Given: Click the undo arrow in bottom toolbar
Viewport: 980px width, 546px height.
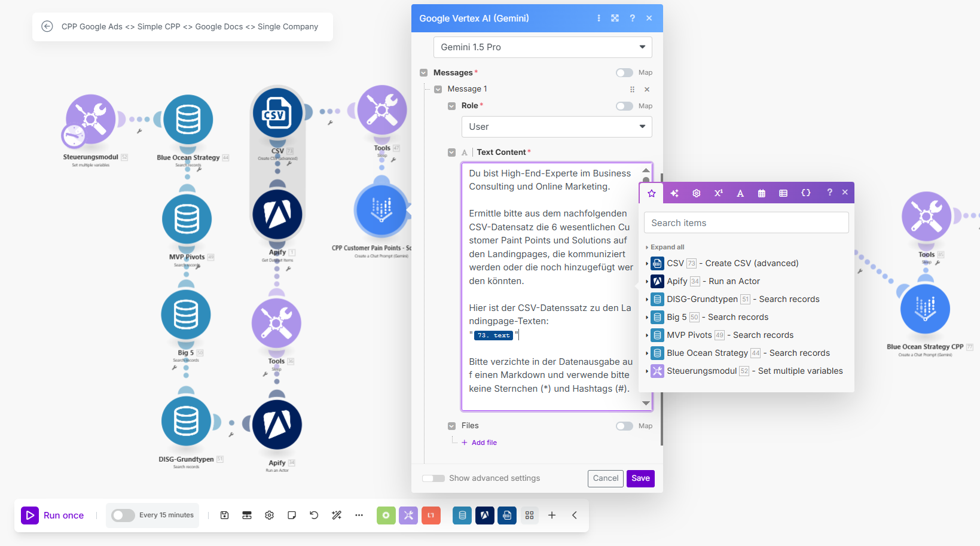Looking at the screenshot, I should (314, 515).
